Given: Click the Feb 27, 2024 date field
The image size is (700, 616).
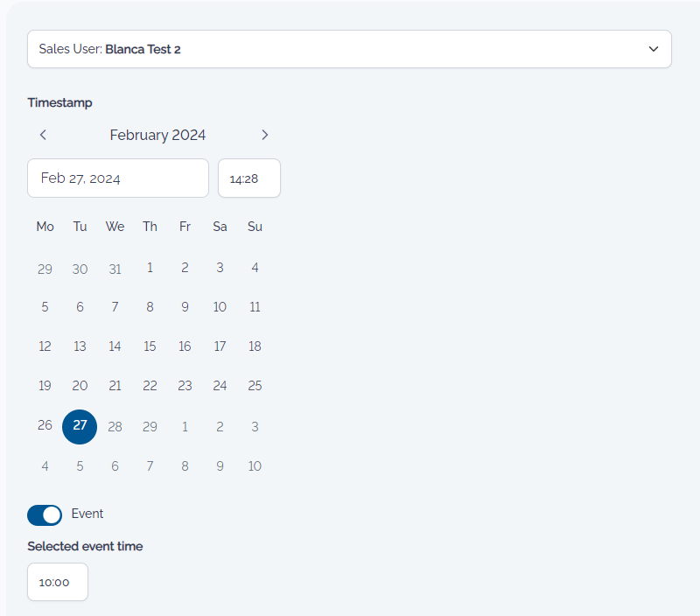Looking at the screenshot, I should [118, 178].
